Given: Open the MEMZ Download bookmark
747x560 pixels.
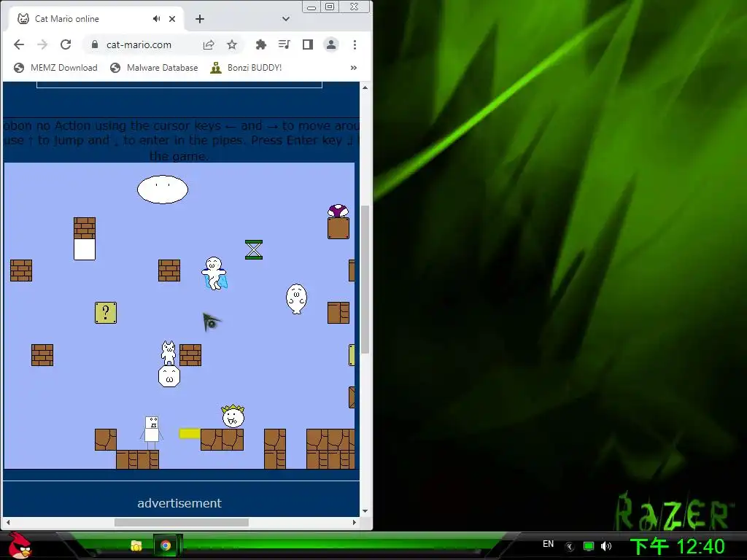Looking at the screenshot, I should [55, 68].
